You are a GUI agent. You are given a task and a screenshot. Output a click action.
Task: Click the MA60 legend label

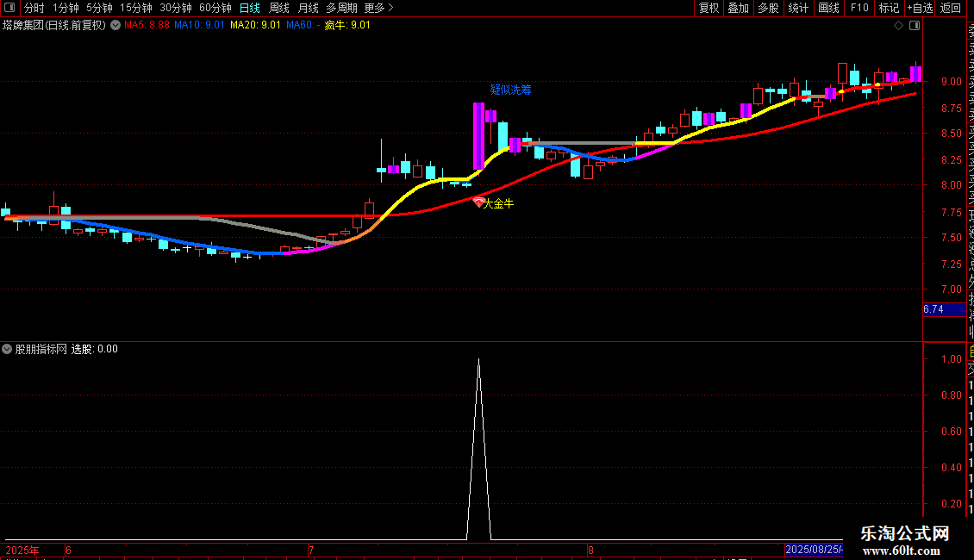pos(303,25)
